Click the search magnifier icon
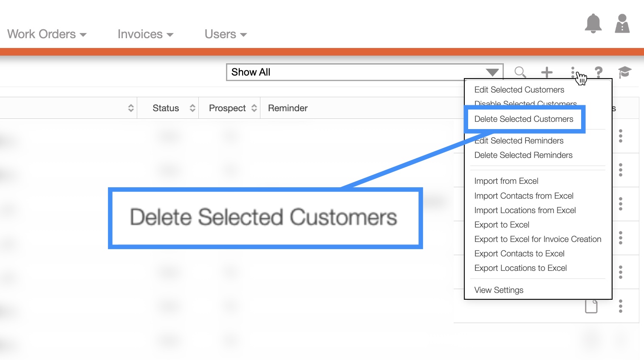 [x=520, y=72]
